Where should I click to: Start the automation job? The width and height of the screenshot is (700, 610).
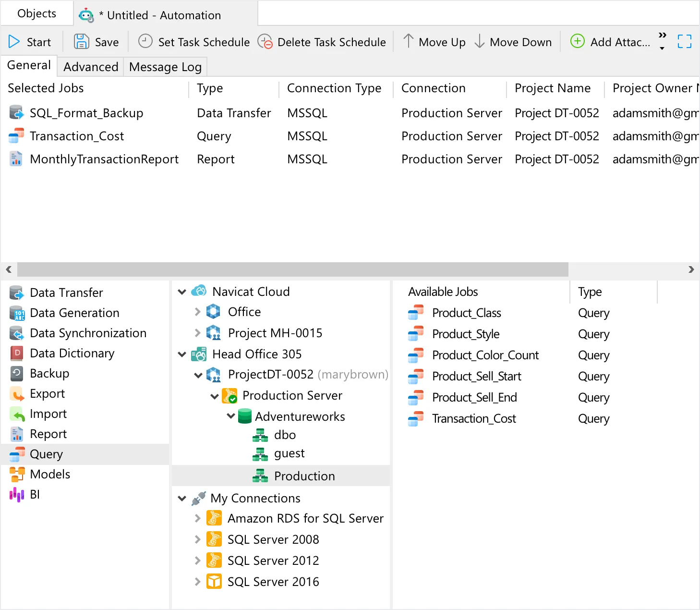pyautogui.click(x=30, y=42)
